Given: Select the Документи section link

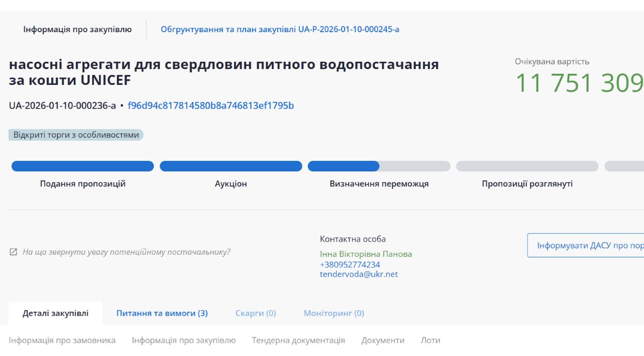Looking at the screenshot, I should (383, 340).
